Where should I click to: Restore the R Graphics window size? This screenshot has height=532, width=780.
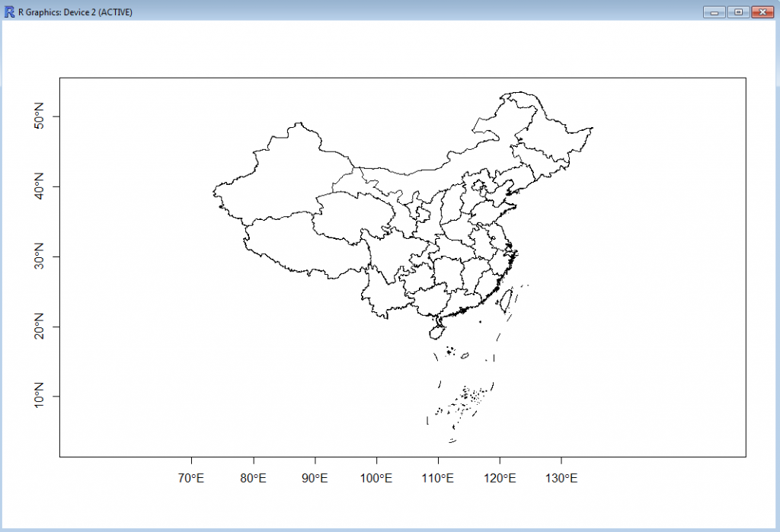point(738,11)
